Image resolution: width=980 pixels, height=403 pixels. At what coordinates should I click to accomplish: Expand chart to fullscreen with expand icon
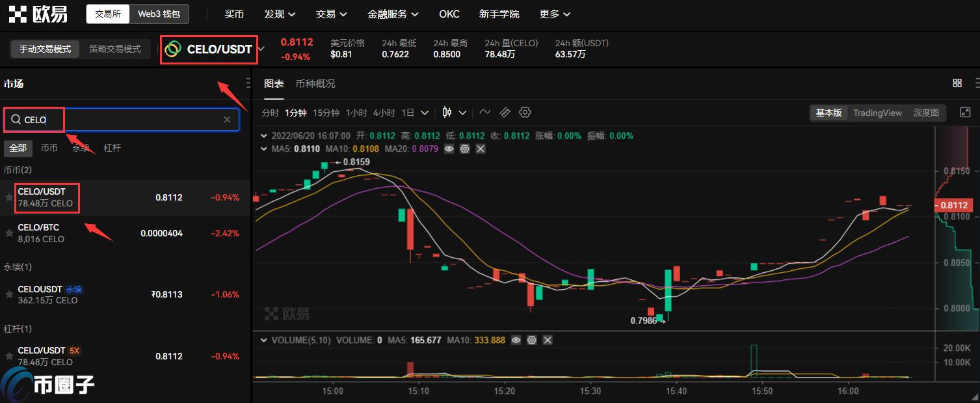(x=964, y=112)
